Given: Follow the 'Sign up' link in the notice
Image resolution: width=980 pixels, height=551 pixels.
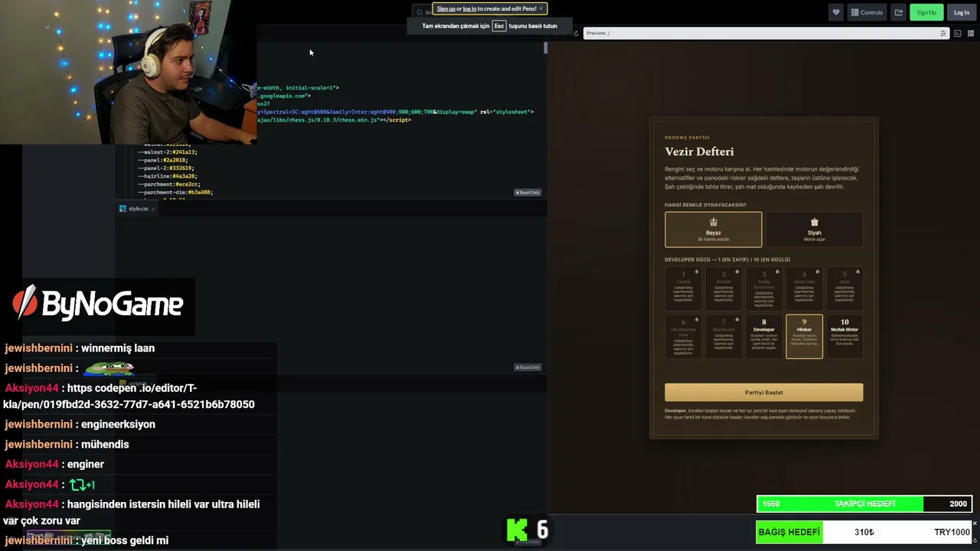Looking at the screenshot, I should click(446, 9).
